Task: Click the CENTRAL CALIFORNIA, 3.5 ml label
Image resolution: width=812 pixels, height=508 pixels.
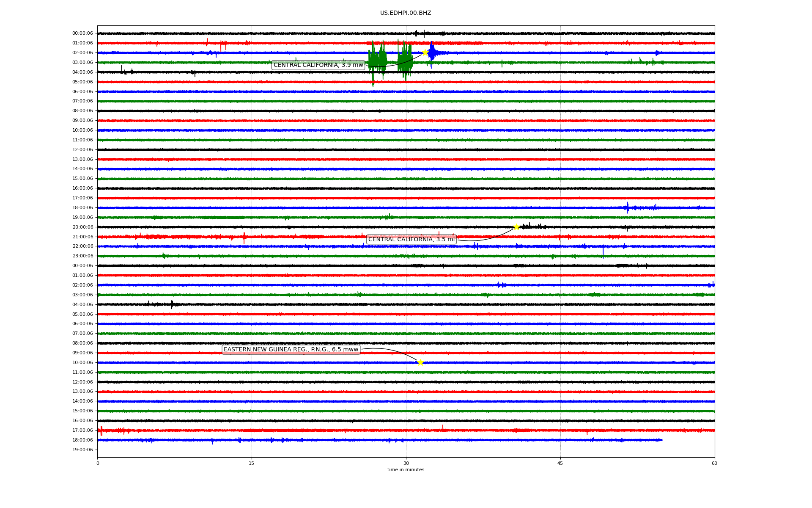Action: tap(411, 239)
